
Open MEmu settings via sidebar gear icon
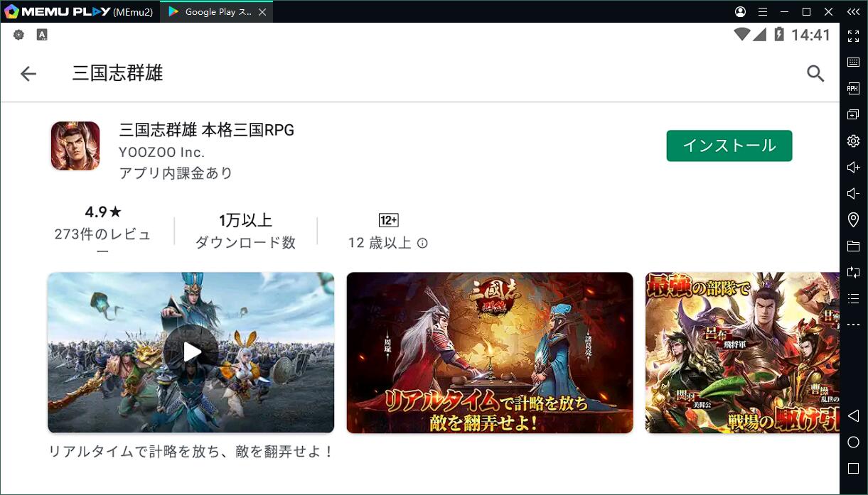click(852, 141)
